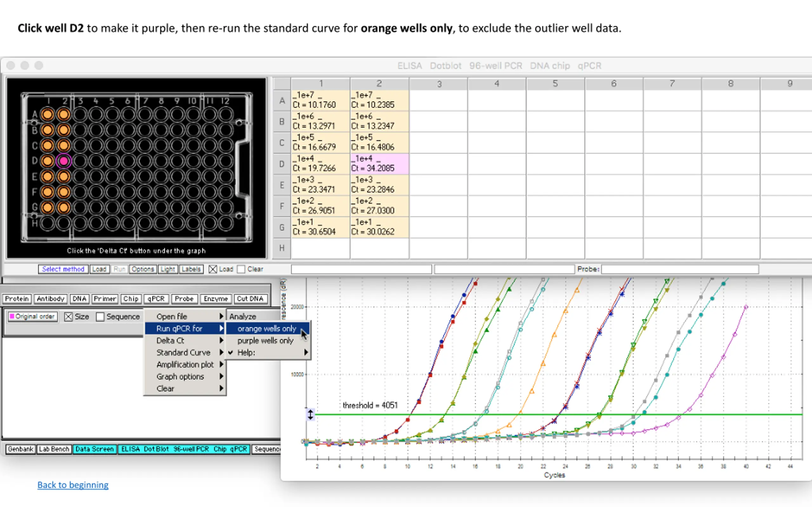
Task: Click empty well H1 in the plate
Action: 47,223
